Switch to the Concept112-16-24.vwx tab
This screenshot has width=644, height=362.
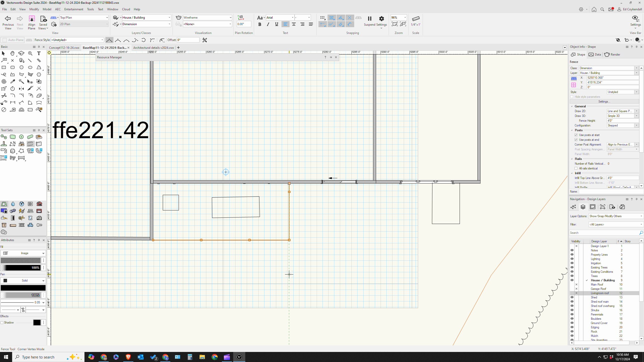tap(64, 48)
